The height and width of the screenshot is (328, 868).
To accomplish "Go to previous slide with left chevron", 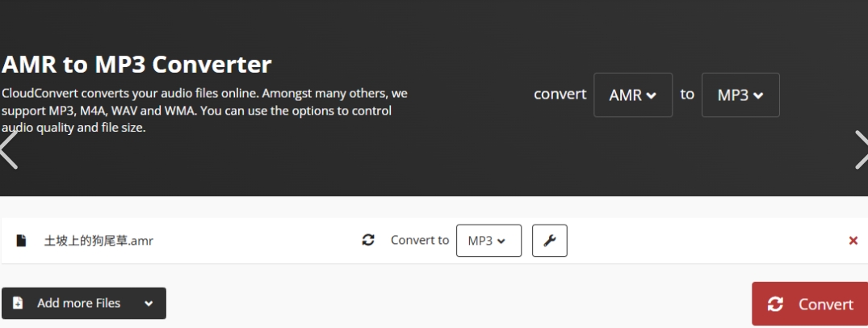I will (x=9, y=149).
